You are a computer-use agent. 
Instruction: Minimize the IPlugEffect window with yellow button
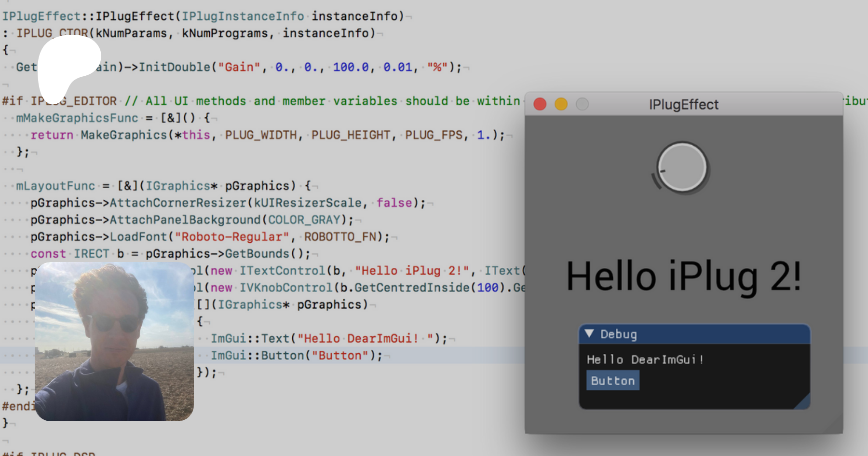[561, 104]
